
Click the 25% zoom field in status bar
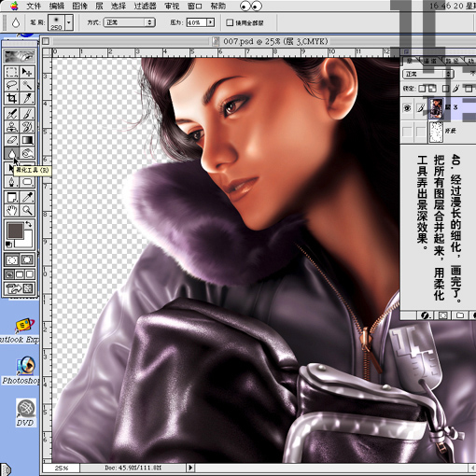click(x=62, y=468)
